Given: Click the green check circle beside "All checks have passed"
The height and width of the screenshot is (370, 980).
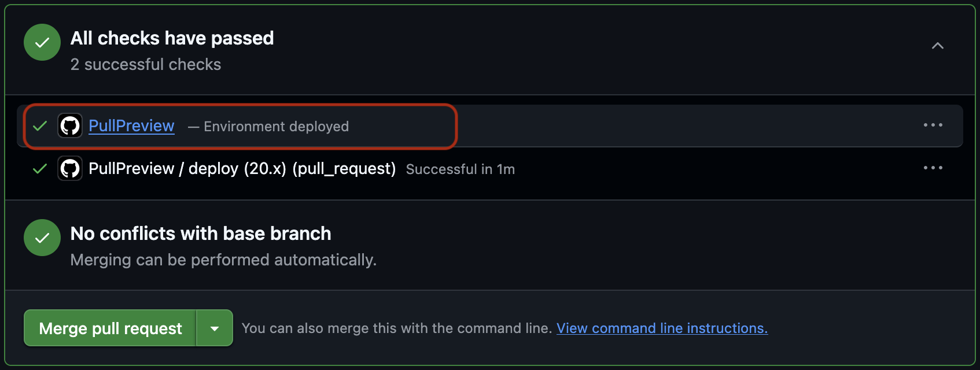Looking at the screenshot, I should click(42, 42).
